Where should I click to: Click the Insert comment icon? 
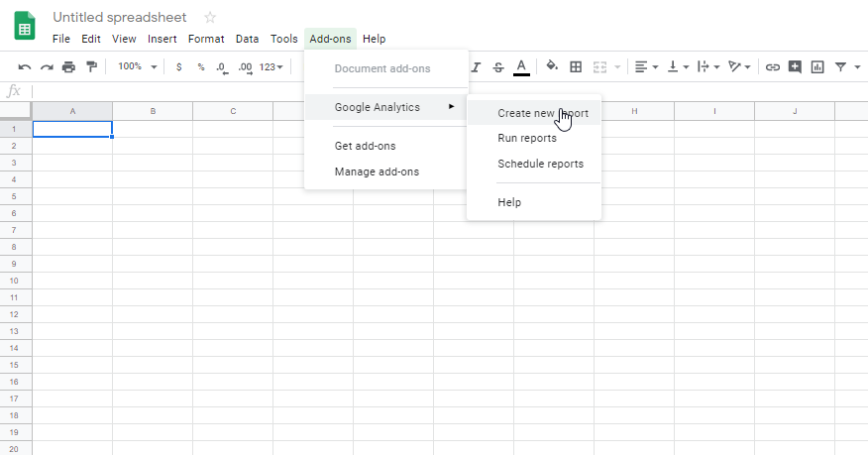pos(795,67)
